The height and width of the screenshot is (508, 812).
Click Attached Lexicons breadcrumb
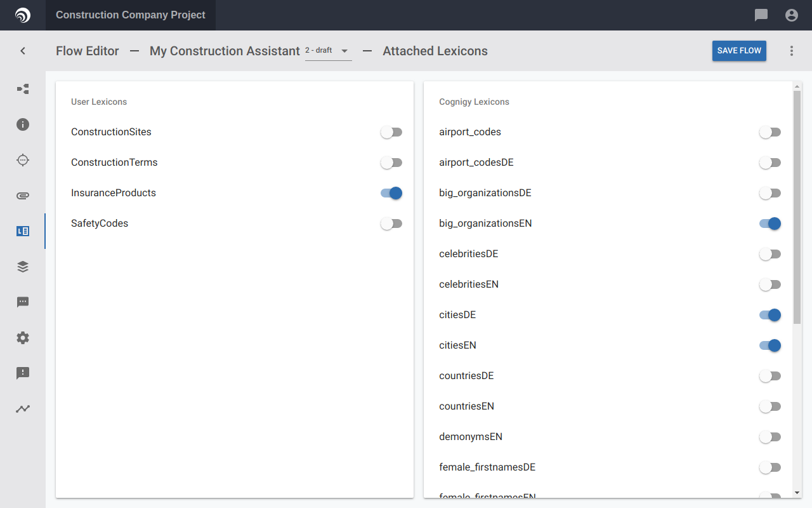pyautogui.click(x=435, y=51)
